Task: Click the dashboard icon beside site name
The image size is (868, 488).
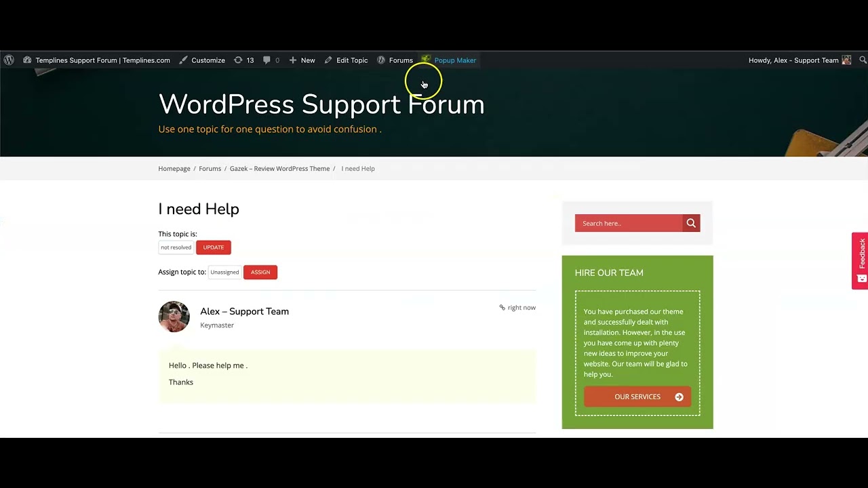Action: click(x=27, y=60)
